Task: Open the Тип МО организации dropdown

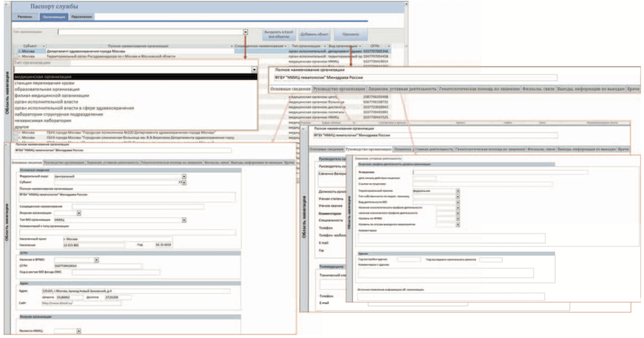Action: point(184,220)
